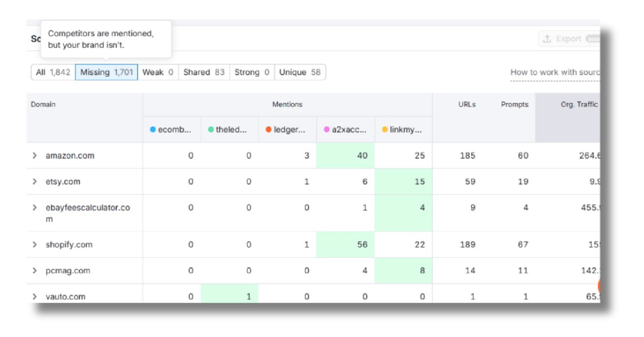
Task: Sort by the URLs column header
Action: (467, 104)
